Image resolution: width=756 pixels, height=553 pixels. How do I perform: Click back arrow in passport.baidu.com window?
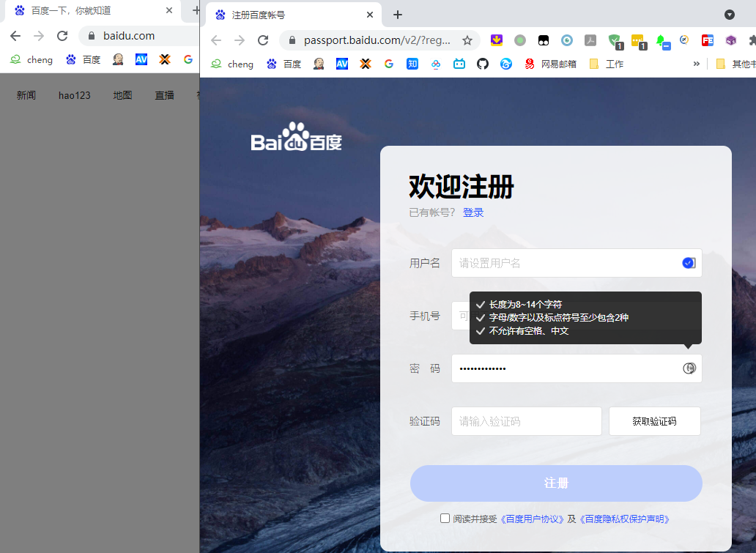click(x=216, y=40)
